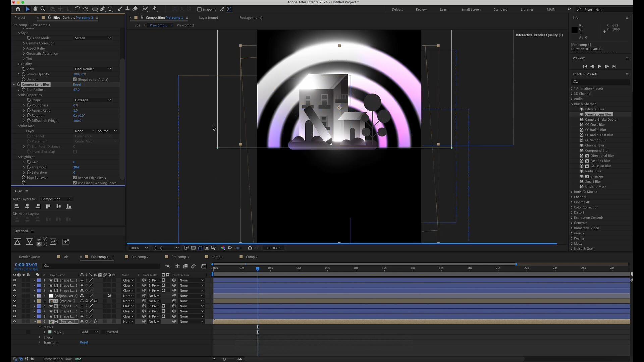Switch to the Learn workspace
This screenshot has height=362, width=644.
coord(444,9)
